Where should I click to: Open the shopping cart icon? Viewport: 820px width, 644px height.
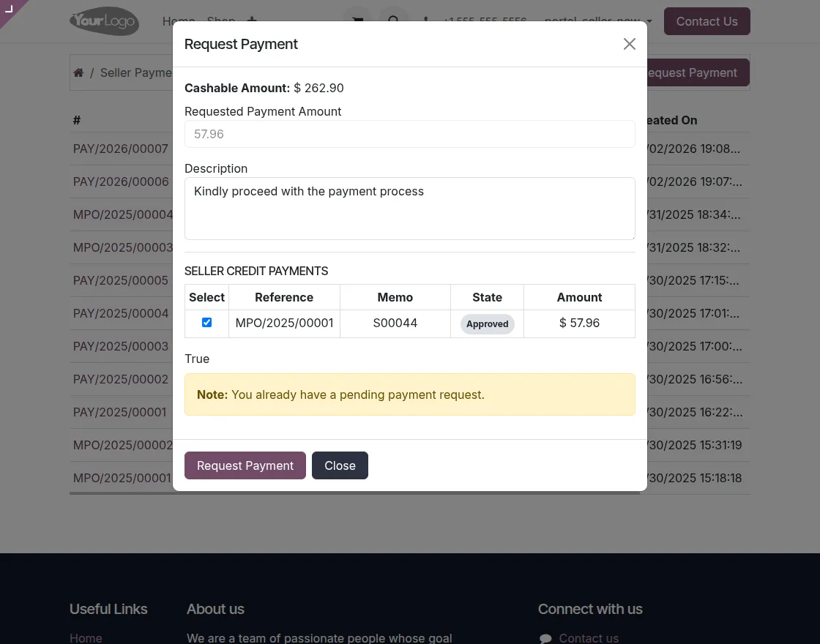[357, 20]
